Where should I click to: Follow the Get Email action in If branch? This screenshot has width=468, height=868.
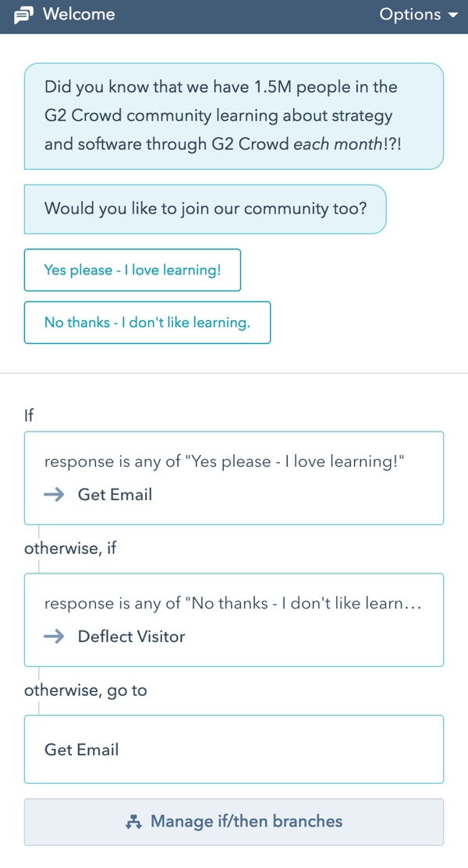click(115, 495)
